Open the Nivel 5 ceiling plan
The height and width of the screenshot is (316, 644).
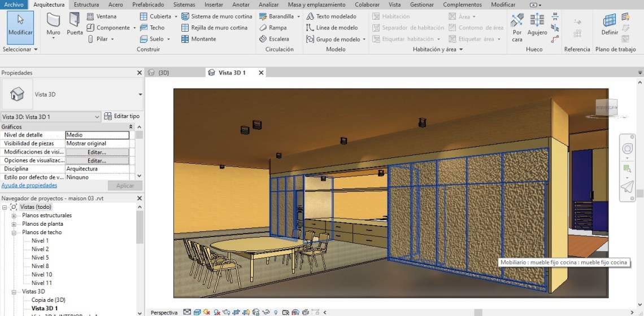point(40,258)
